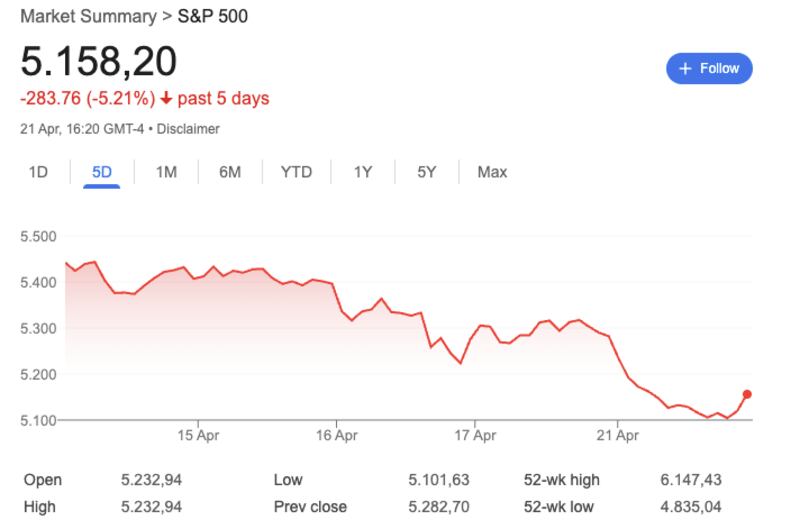Click the 21 Apr date axis label
The image size is (800, 529).
coord(618,436)
